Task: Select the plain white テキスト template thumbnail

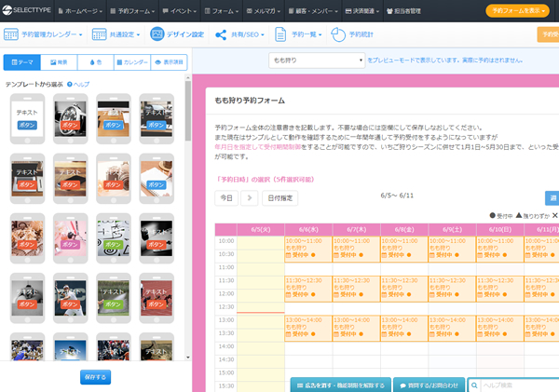Action: (x=27, y=117)
